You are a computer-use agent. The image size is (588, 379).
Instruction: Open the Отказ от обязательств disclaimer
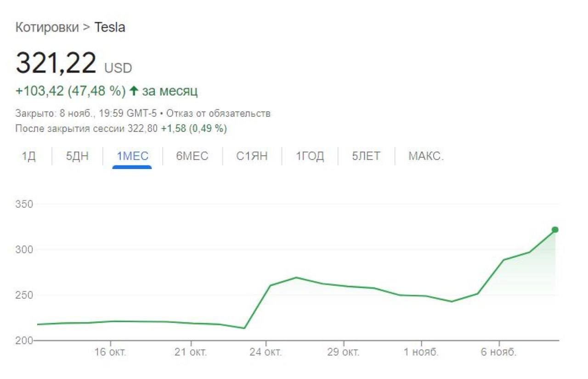point(218,113)
